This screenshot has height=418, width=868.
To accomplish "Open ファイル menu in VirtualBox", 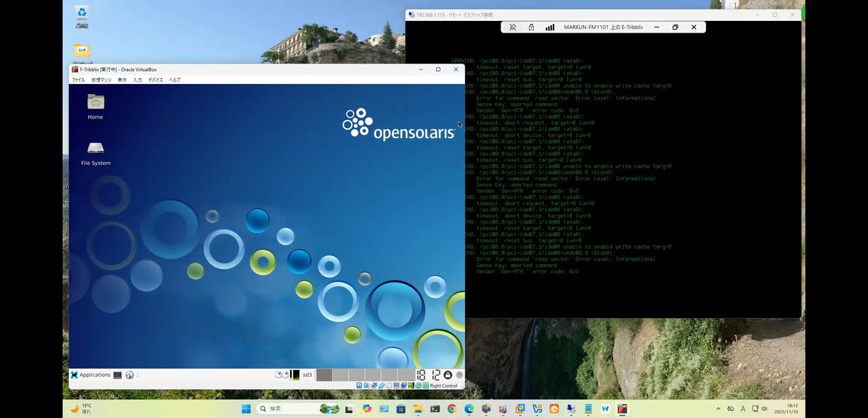I will point(78,80).
